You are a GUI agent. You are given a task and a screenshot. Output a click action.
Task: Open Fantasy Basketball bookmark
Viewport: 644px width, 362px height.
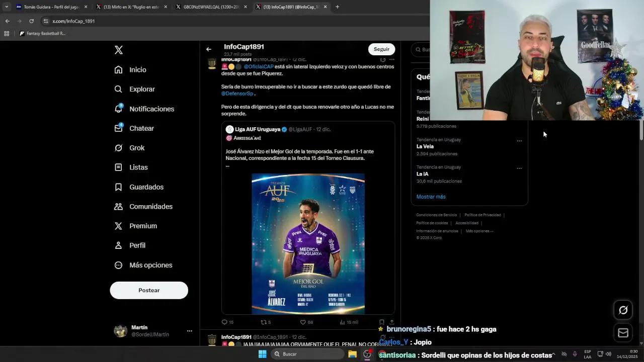point(43,34)
